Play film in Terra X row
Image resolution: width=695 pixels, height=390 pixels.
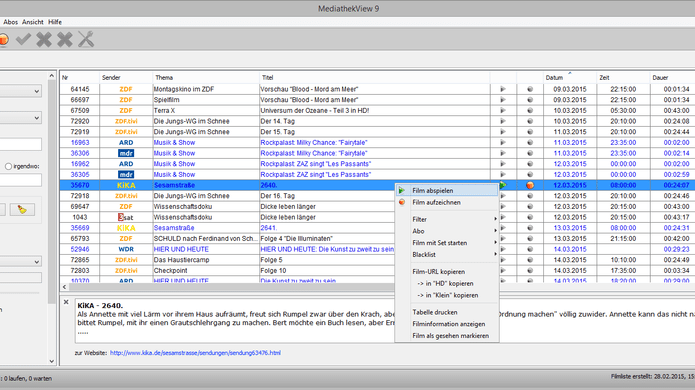tap(503, 110)
